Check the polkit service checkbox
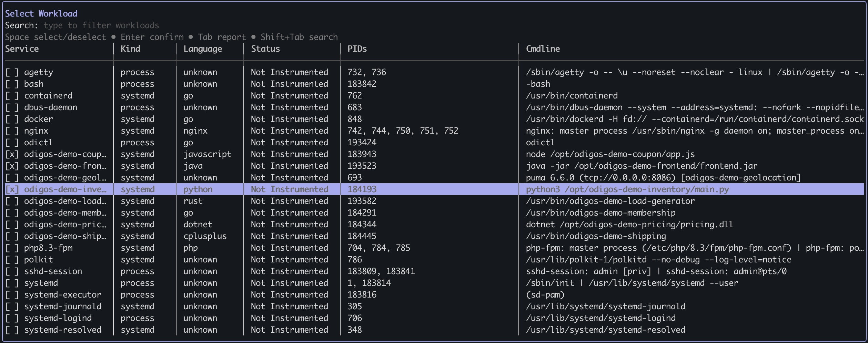Viewport: 868px width, 343px height. click(x=12, y=260)
